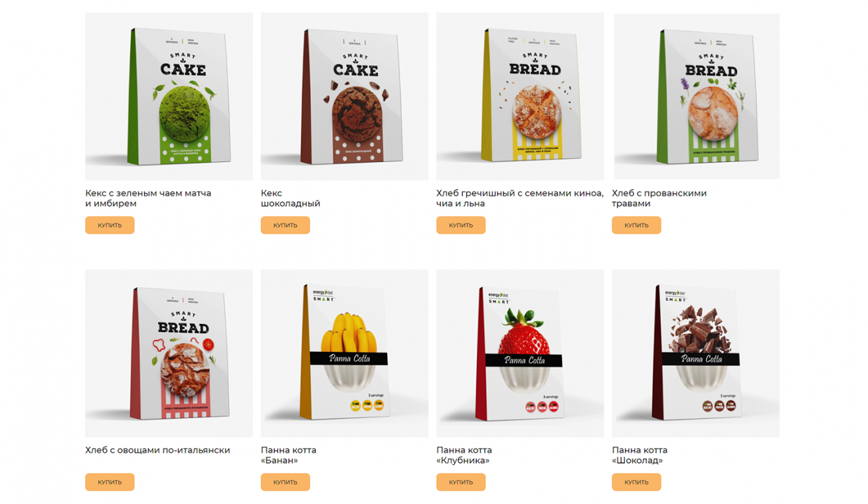Image resolution: width=868 pixels, height=504 pixels.
Task: Open the red Italian vegetables bread image
Action: coord(169,353)
